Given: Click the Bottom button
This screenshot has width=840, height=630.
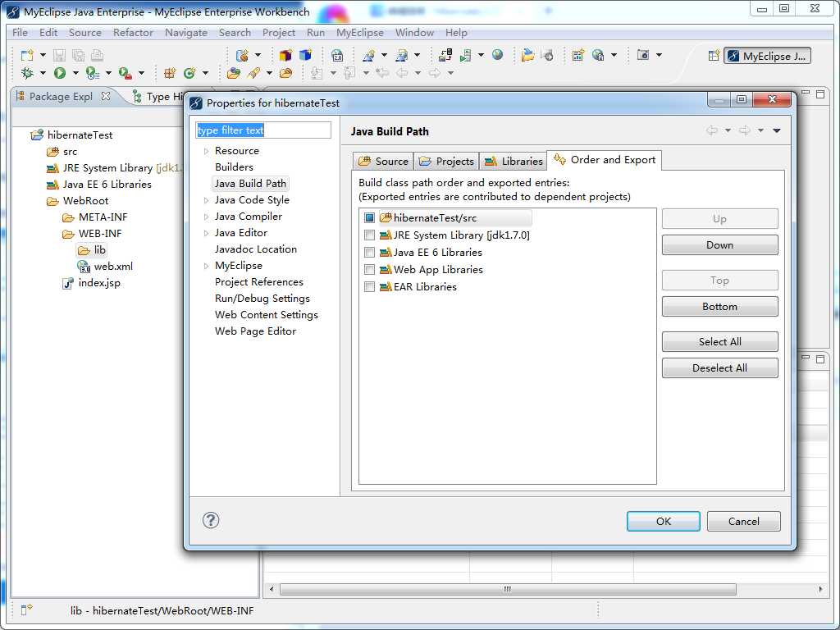Looking at the screenshot, I should tap(719, 307).
